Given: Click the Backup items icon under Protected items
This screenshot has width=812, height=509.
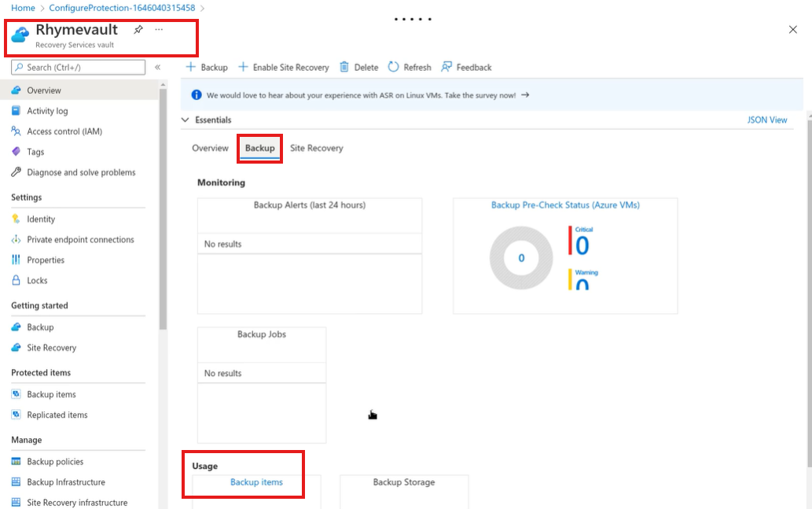Looking at the screenshot, I should pyautogui.click(x=16, y=394).
